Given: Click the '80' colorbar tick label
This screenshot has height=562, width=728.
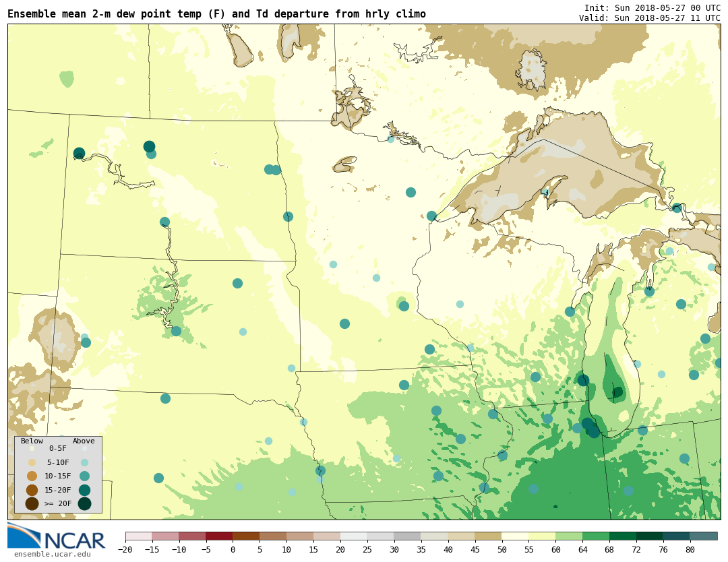Looking at the screenshot, I should pyautogui.click(x=691, y=549).
